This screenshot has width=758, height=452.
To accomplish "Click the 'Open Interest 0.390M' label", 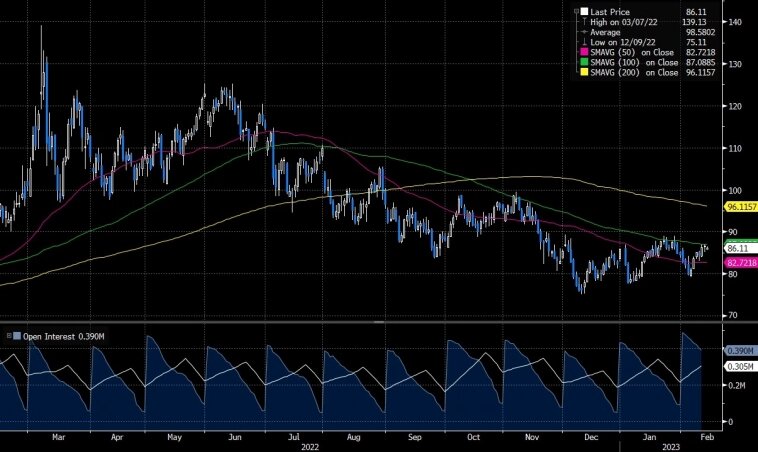I will click(x=63, y=336).
